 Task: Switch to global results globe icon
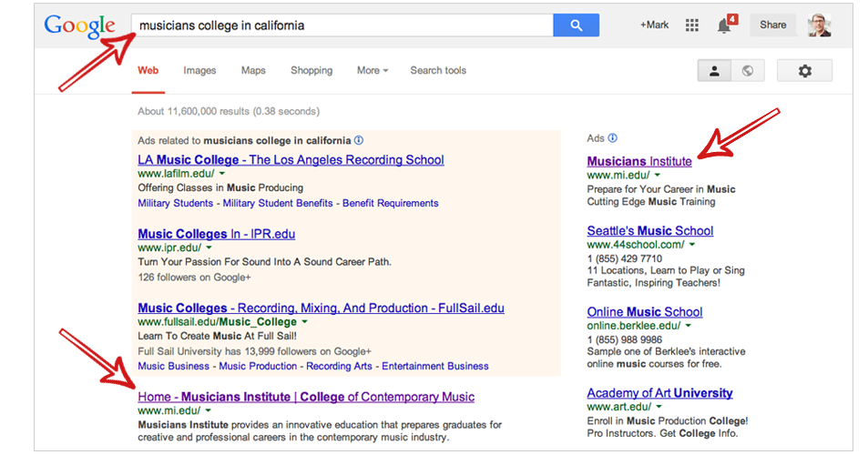(748, 71)
